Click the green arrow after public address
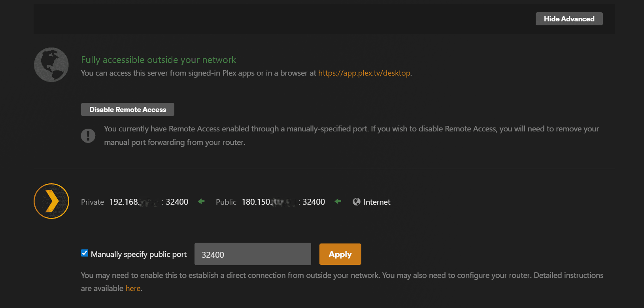 (x=338, y=202)
